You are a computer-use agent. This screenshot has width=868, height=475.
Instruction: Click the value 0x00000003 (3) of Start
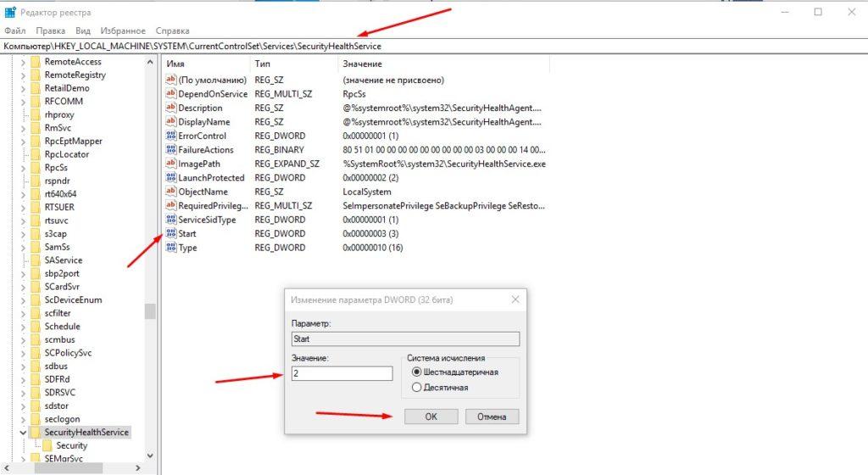370,233
